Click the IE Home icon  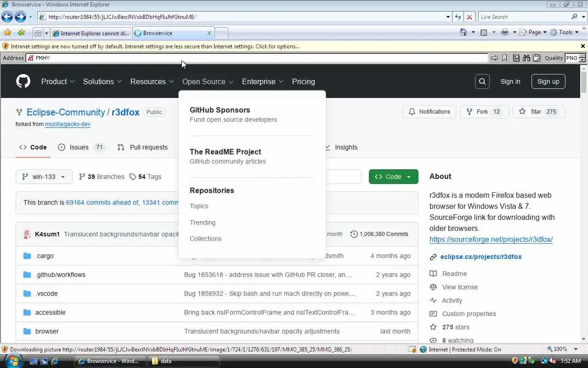pos(464,32)
